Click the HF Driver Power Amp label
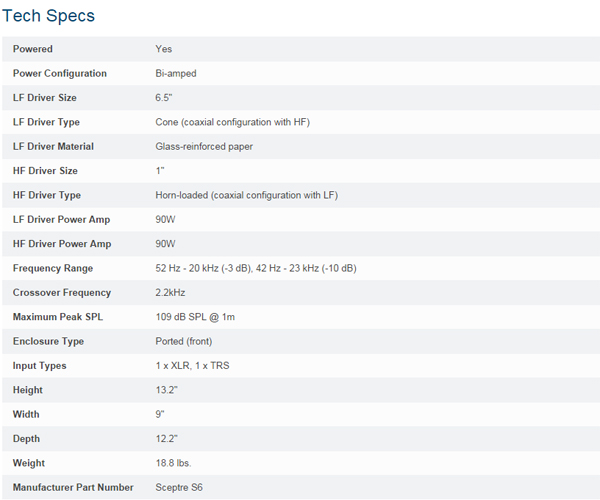The image size is (600, 500). 62,244
